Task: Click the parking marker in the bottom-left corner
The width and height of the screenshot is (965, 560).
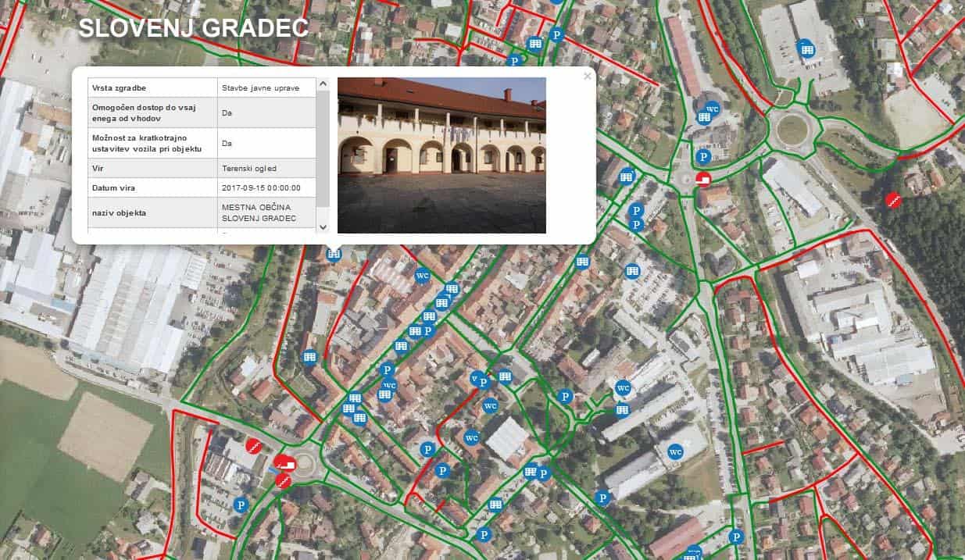Action: pyautogui.click(x=241, y=505)
